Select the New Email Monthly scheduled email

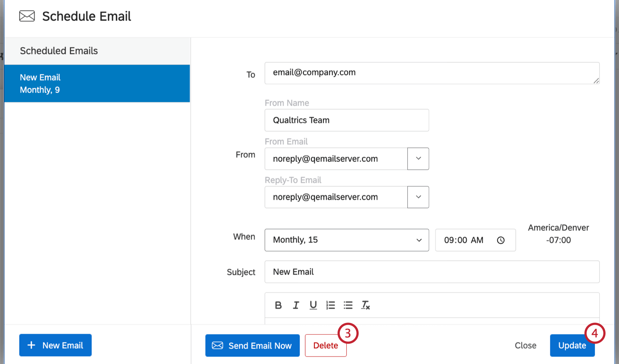coord(97,83)
